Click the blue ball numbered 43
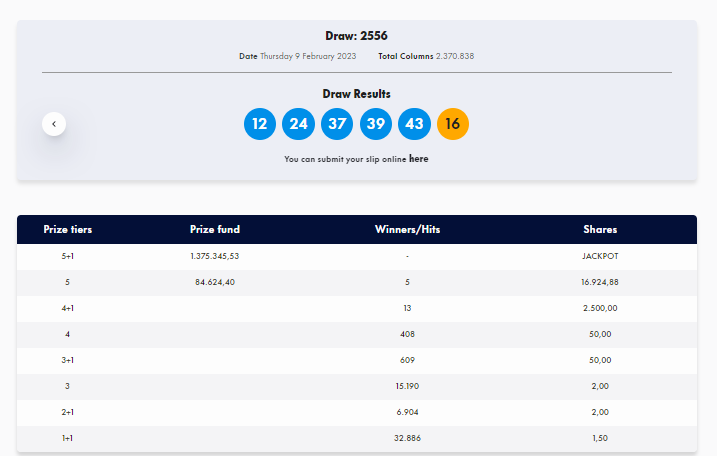The width and height of the screenshot is (717, 456). tap(414, 124)
